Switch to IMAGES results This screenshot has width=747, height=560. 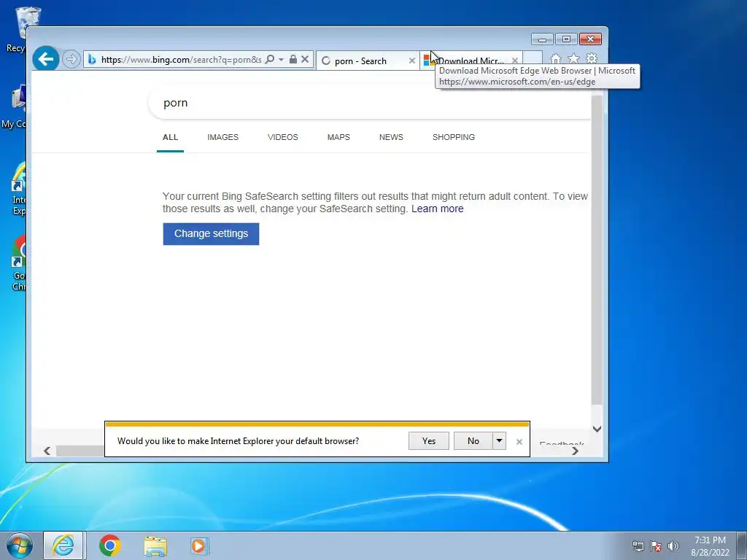(223, 137)
